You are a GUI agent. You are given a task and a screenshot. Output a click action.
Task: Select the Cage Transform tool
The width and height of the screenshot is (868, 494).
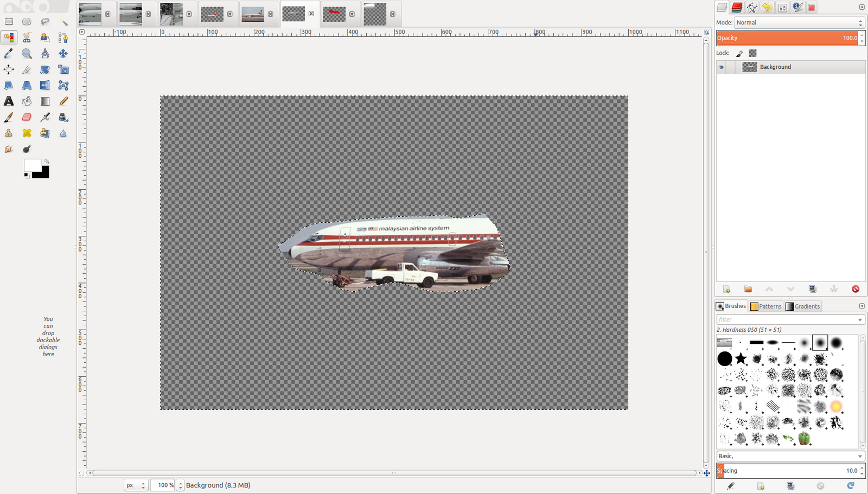pos(63,85)
